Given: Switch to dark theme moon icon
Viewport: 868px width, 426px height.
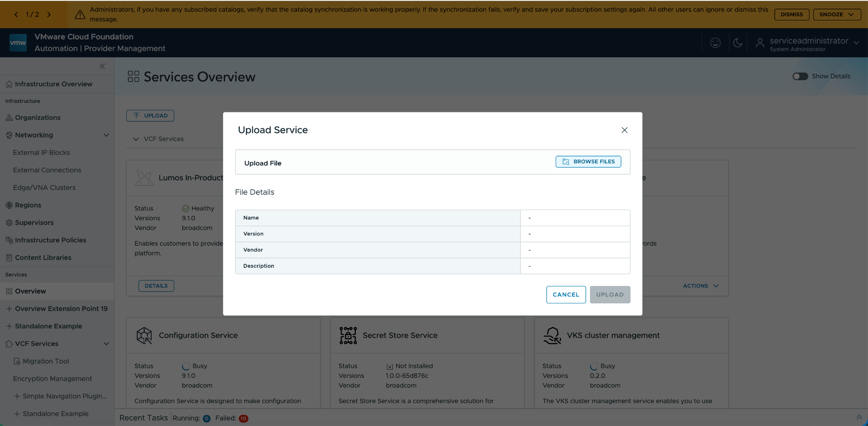Looking at the screenshot, I should [x=737, y=43].
